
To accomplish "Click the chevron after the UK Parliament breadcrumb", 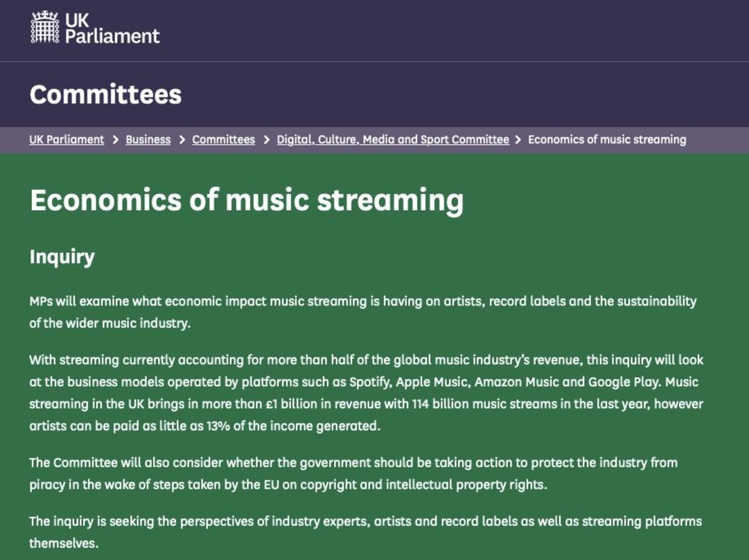I will click(x=115, y=139).
